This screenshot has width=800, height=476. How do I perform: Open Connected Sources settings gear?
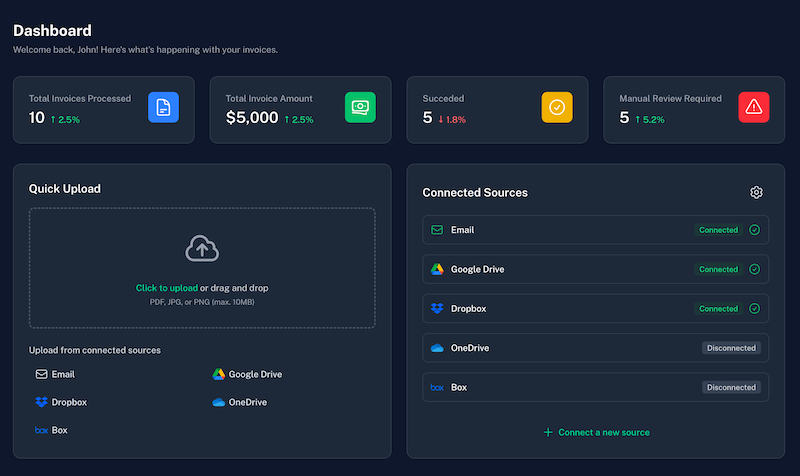click(756, 192)
